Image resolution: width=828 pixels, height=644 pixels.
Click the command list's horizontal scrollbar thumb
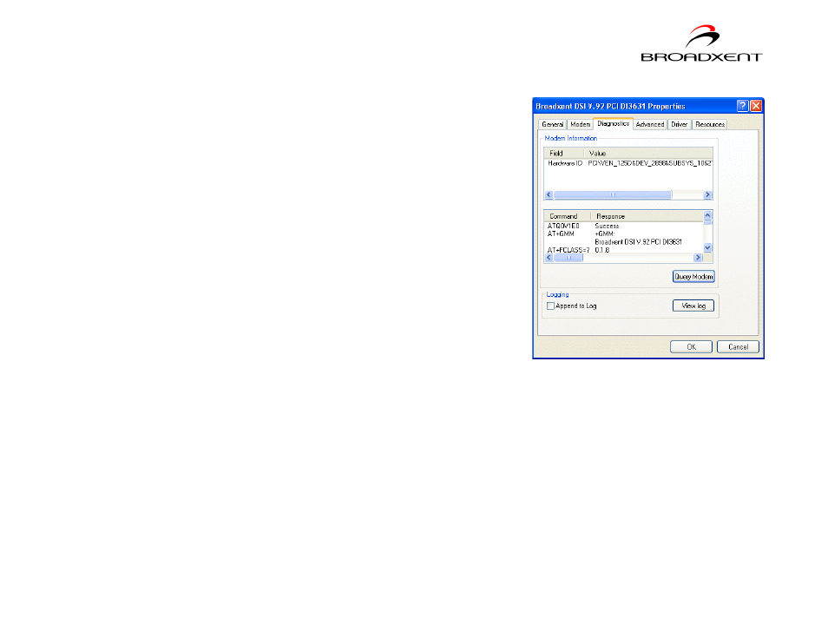(568, 258)
